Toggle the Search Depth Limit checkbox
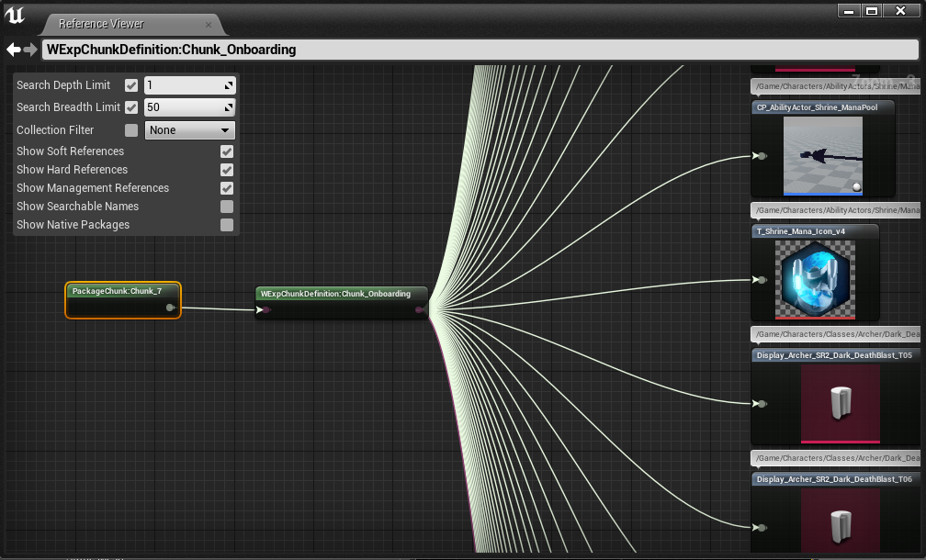Viewport: 926px width, 560px height. point(131,85)
